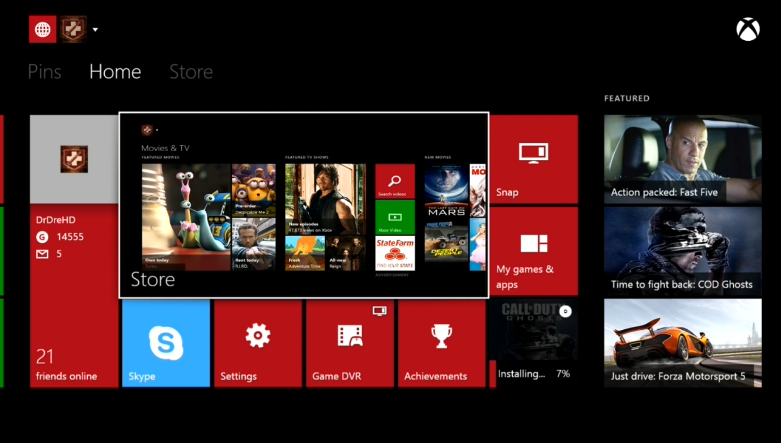Screen dimensions: 781x443
Task: Launch the Skype app tile
Action: 166,343
